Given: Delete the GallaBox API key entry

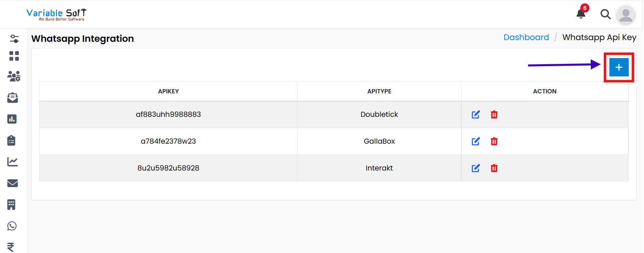Looking at the screenshot, I should point(494,141).
